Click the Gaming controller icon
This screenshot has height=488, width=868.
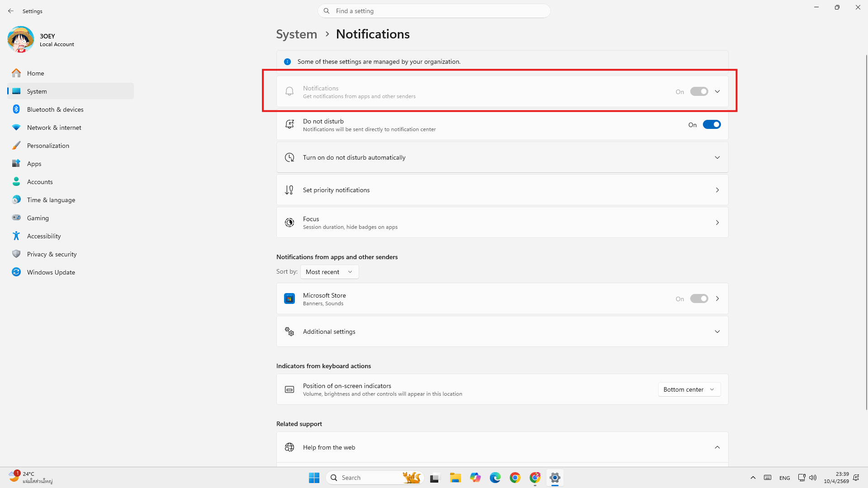tap(16, 218)
